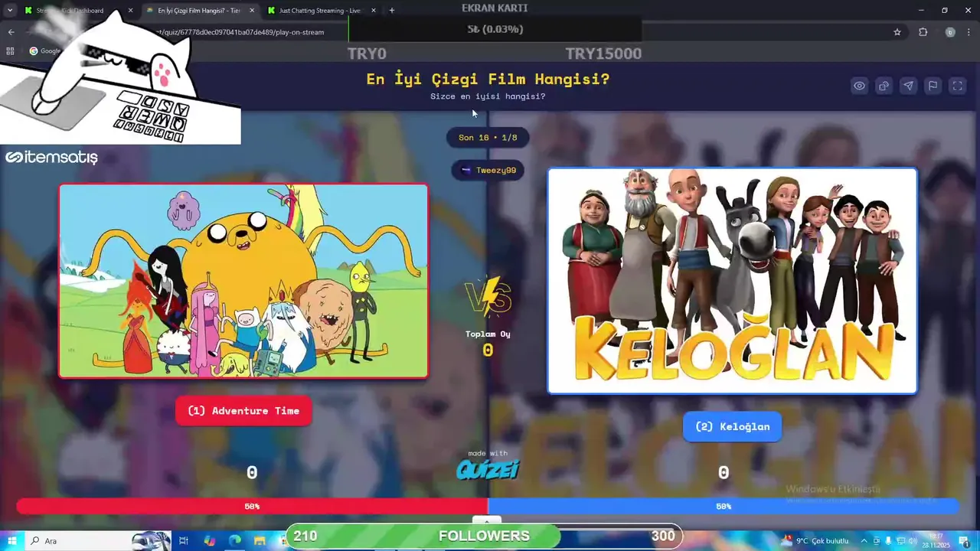The height and width of the screenshot is (551, 980).
Task: Click the share paper-plane icon
Action: pyautogui.click(x=909, y=86)
